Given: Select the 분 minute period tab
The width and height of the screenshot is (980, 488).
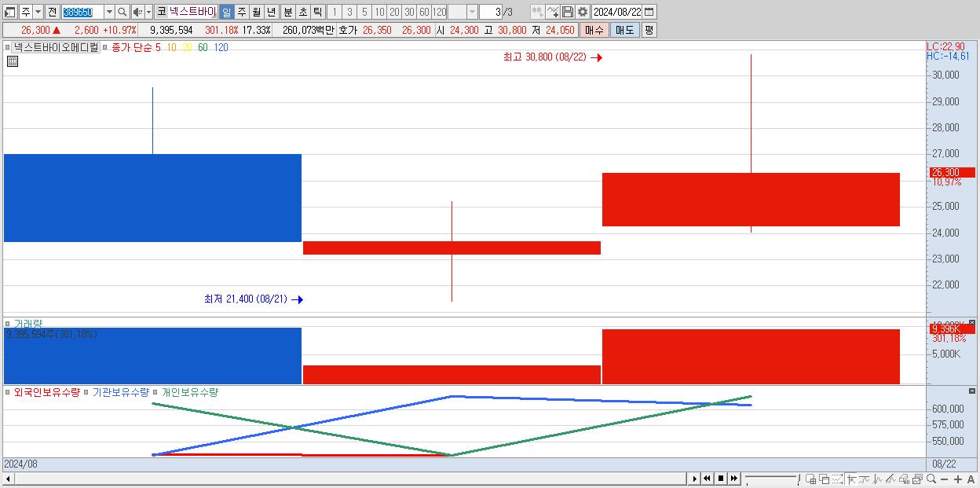Looking at the screenshot, I should pyautogui.click(x=287, y=12).
